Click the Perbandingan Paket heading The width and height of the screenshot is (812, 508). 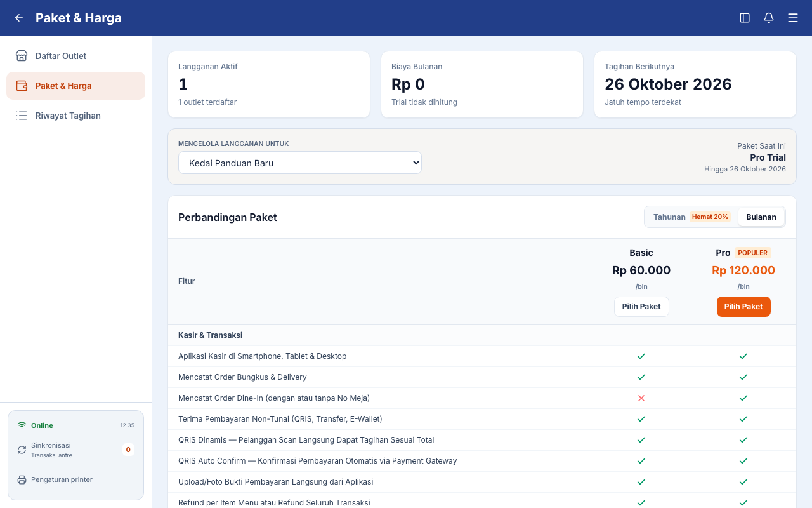click(228, 217)
